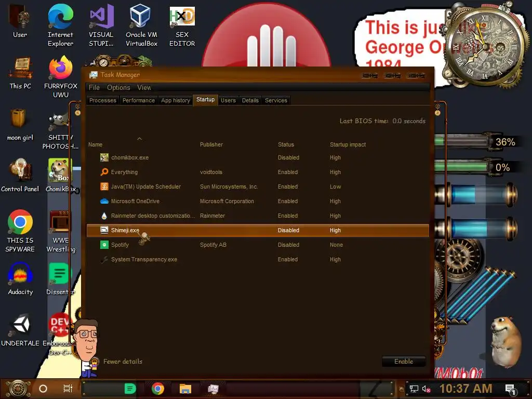This screenshot has width=532, height=399.
Task: Open Oracle VM VirtualBox shortcut
Action: (x=141, y=25)
